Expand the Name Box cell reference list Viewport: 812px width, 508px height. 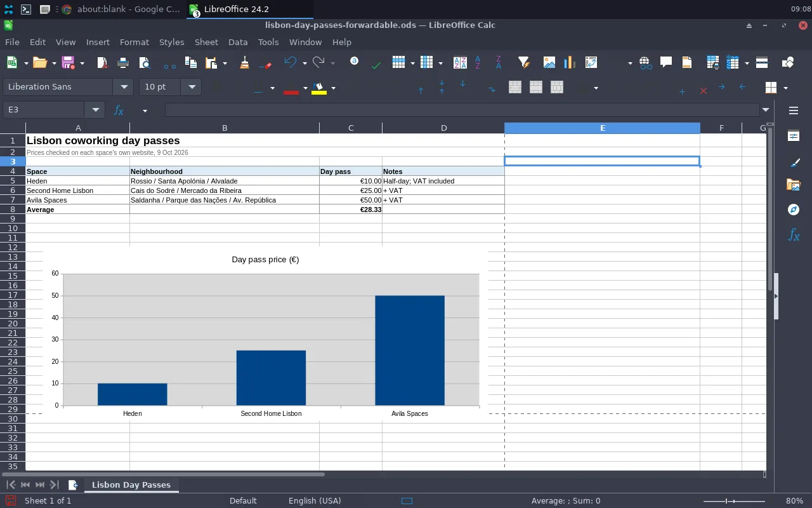95,110
